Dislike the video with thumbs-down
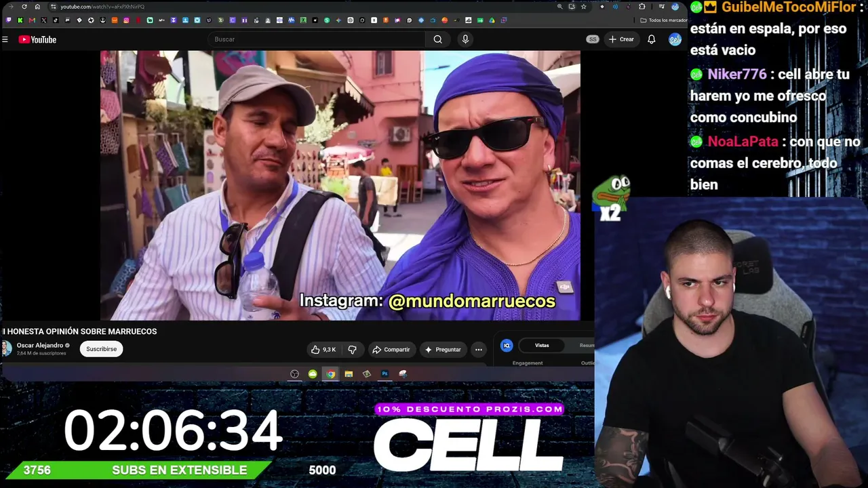Image resolution: width=868 pixels, height=488 pixels. [x=353, y=350]
